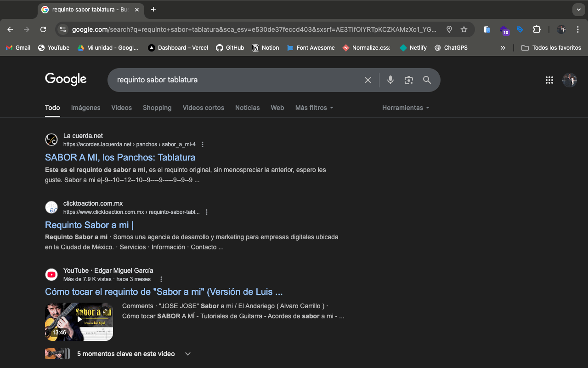Open the tab search dropdown arrow
The width and height of the screenshot is (588, 368).
pos(578,9)
